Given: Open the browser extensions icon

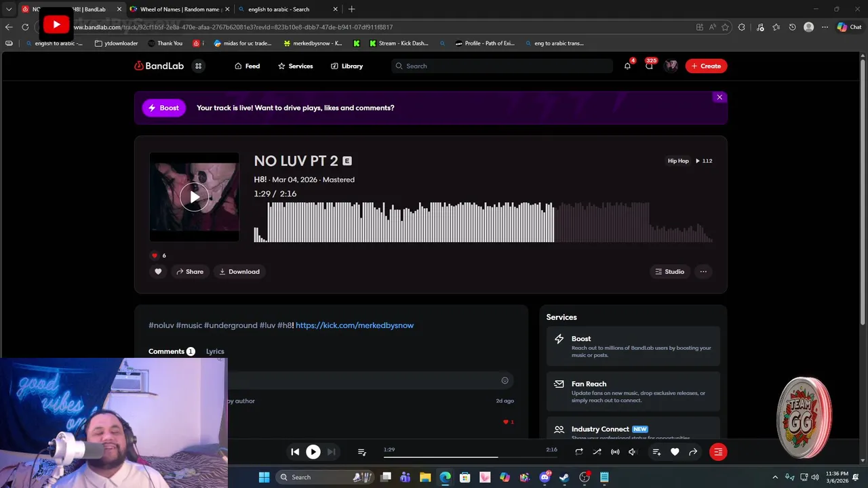Looking at the screenshot, I should tap(741, 27).
